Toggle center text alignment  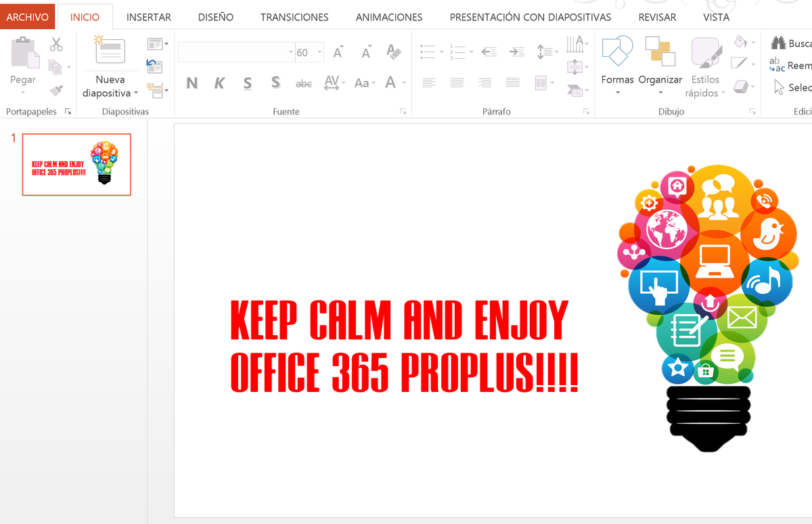pos(457,83)
